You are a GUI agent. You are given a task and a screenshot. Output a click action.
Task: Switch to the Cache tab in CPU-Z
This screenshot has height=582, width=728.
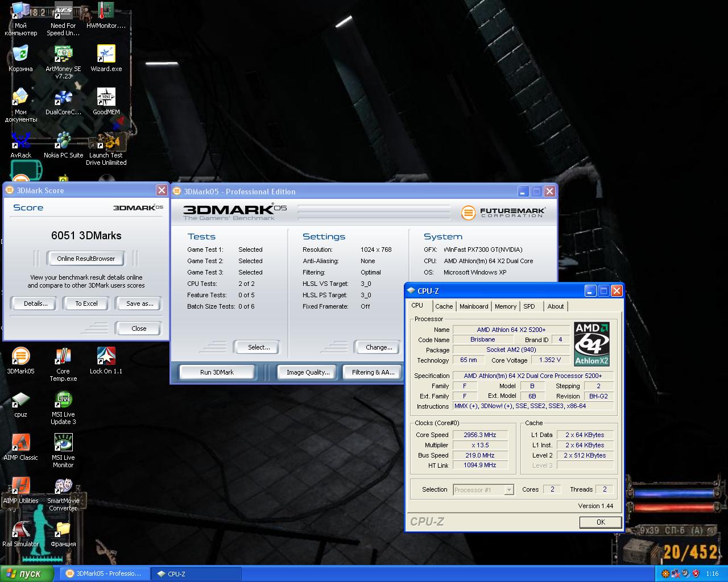pyautogui.click(x=444, y=306)
